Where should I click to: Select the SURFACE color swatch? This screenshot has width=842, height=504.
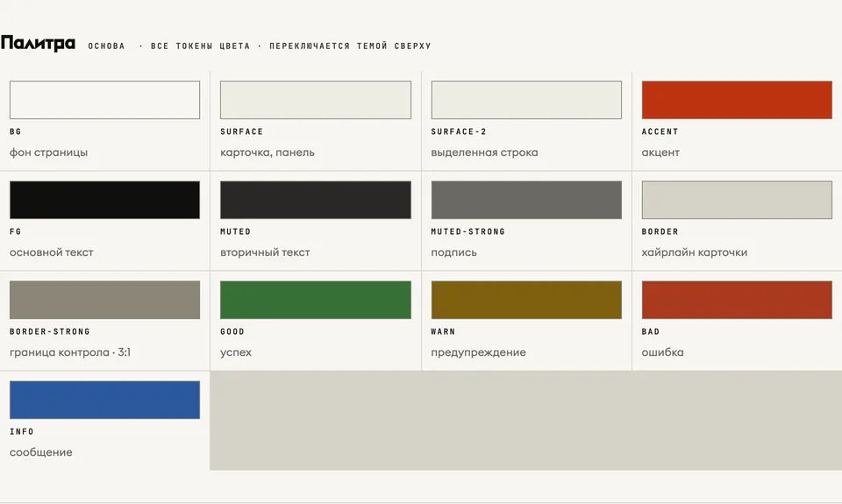point(316,100)
